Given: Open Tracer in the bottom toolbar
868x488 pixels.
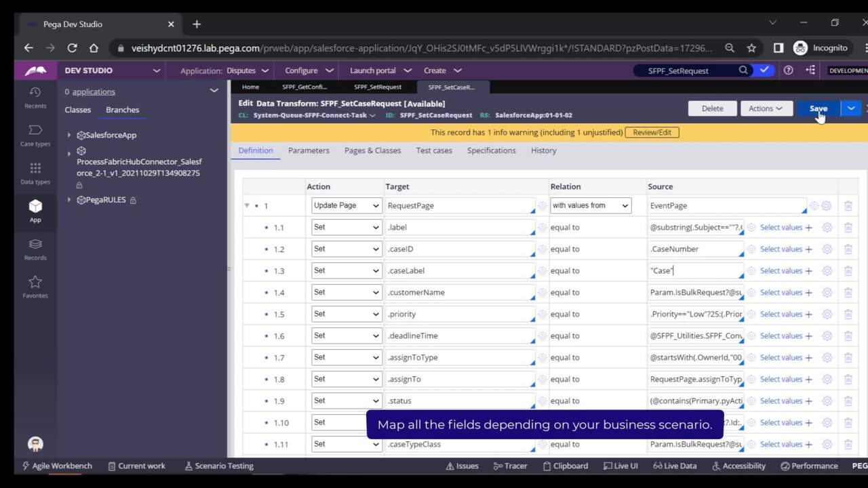Looking at the screenshot, I should pyautogui.click(x=510, y=466).
